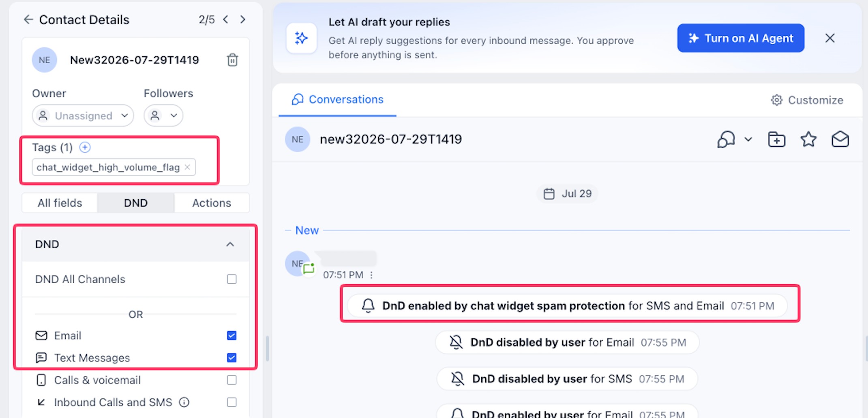868x418 pixels.
Task: Open Customize settings
Action: click(807, 100)
